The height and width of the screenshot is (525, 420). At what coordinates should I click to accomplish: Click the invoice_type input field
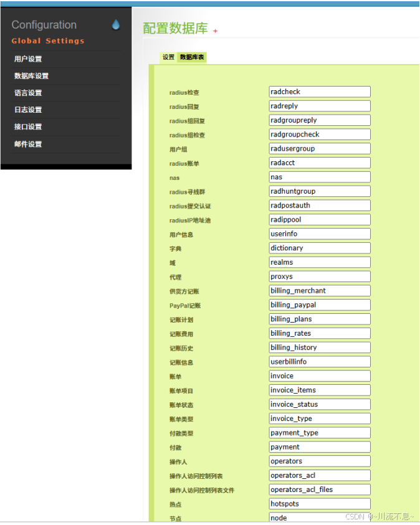coord(320,419)
